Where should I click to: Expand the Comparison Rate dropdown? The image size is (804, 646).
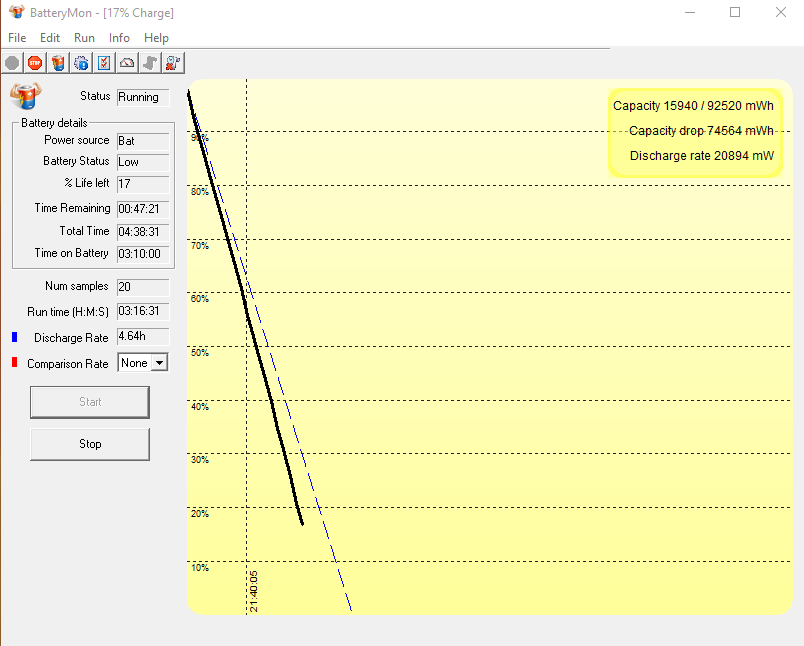(158, 363)
